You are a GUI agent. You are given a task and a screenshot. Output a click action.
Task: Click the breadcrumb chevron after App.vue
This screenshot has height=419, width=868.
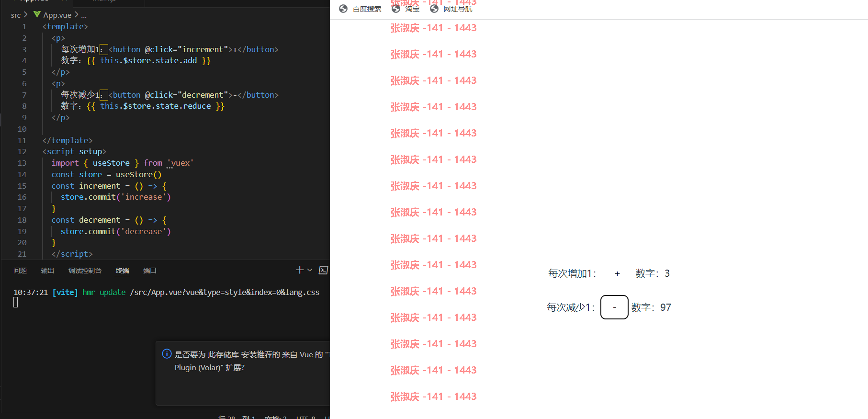76,15
